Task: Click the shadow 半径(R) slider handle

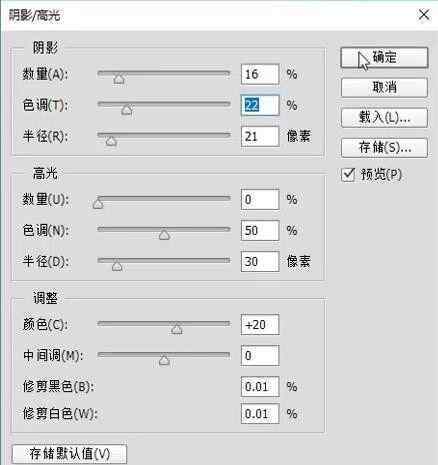Action: pyautogui.click(x=111, y=141)
